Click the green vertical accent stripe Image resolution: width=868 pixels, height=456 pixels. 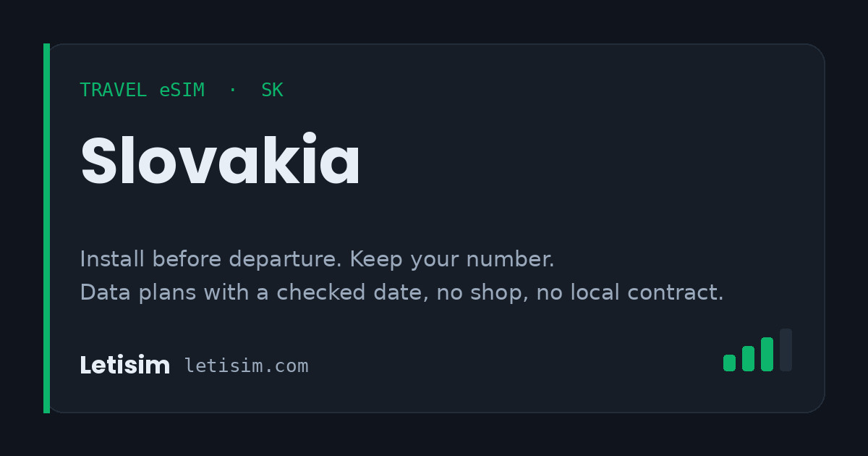[x=46, y=228]
